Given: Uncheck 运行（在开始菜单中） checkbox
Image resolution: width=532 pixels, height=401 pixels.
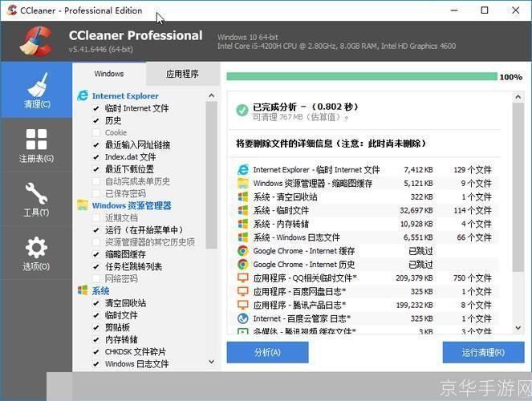Looking at the screenshot, I should coord(96,230).
